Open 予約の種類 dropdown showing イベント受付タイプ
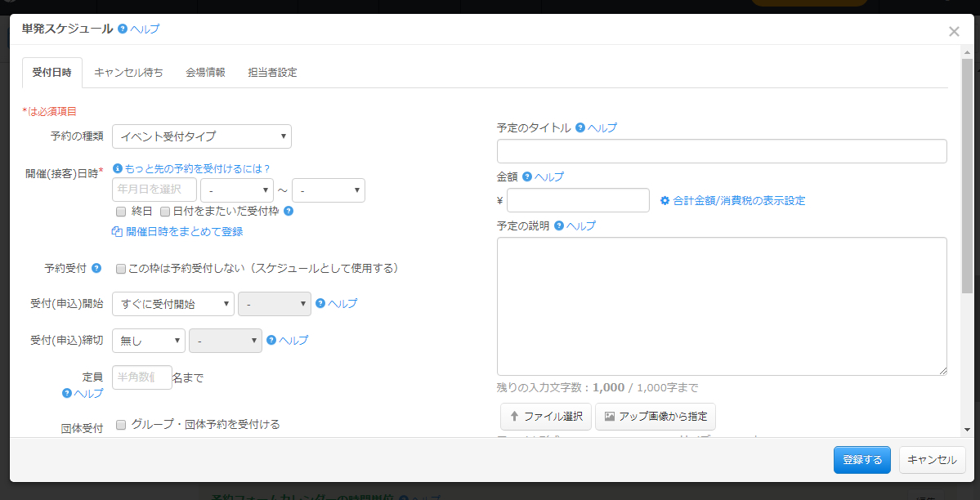Viewport: 980px width, 500px height. pyautogui.click(x=202, y=136)
